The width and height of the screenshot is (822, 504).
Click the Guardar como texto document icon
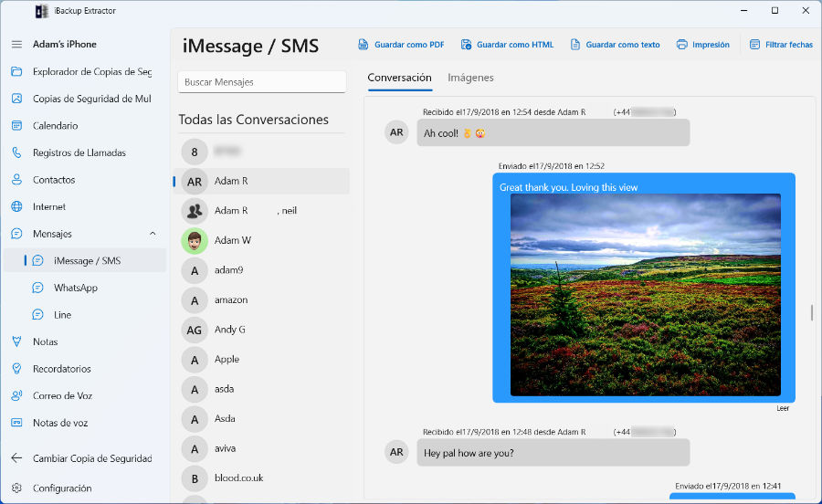[575, 45]
